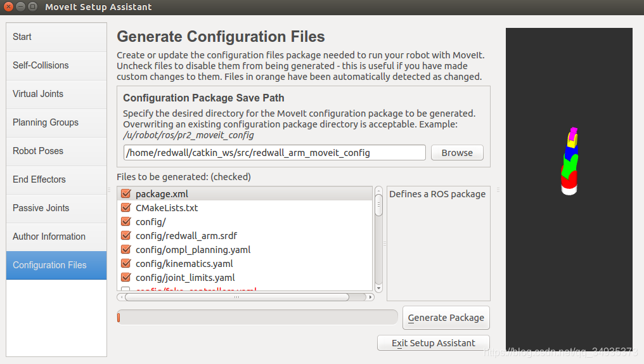Click scroll down arrow of file list
644x364 pixels.
coord(378,289)
